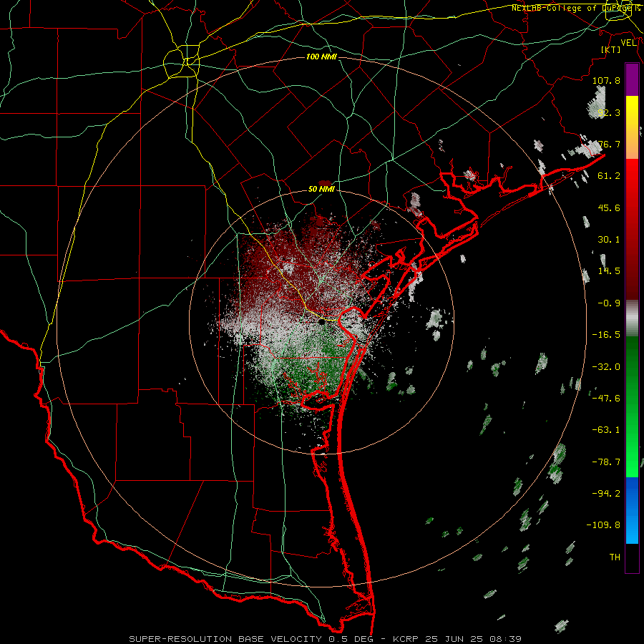Click the -0.9 velocity scale value

point(609,303)
